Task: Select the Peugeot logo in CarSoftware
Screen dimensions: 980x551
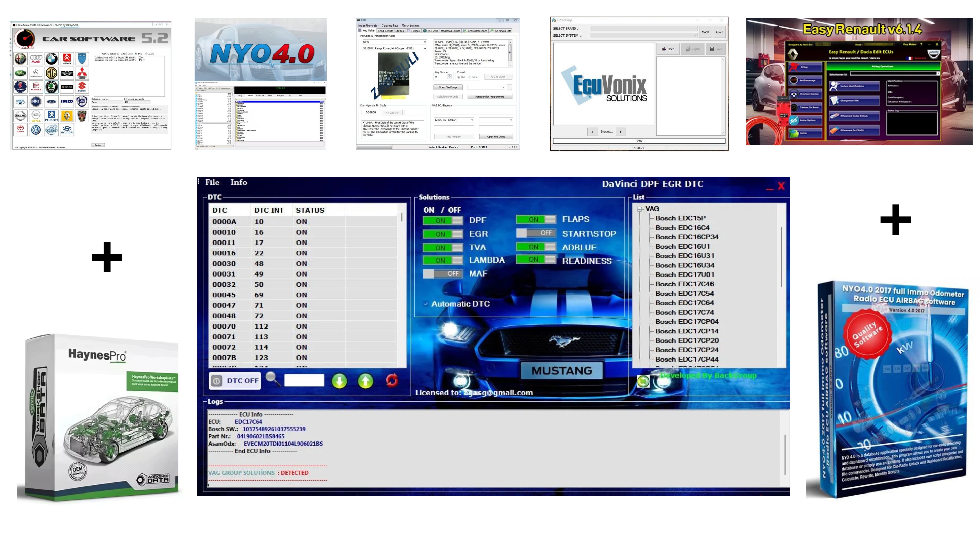Action: 51,116
